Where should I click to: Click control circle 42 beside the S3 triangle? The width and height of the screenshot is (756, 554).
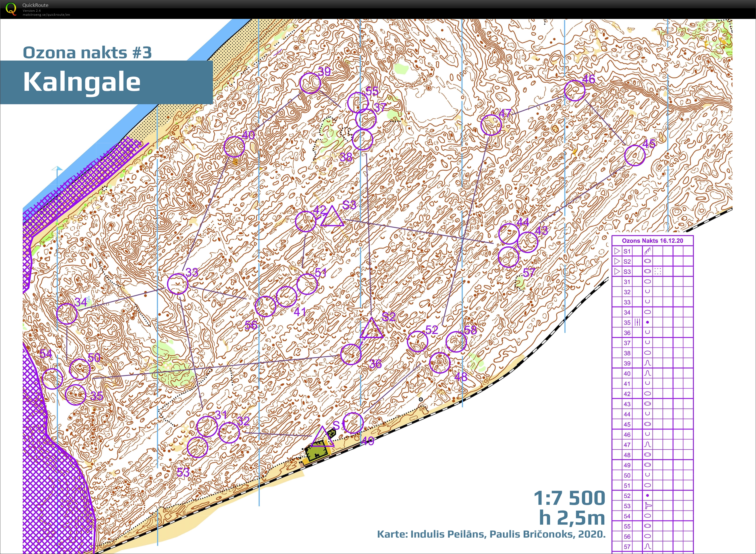click(306, 221)
